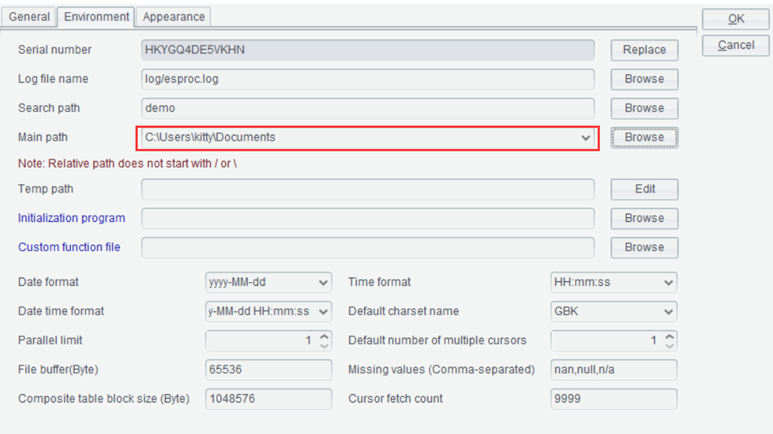Increase the Parallel limit value
773x434 pixels.
324,336
